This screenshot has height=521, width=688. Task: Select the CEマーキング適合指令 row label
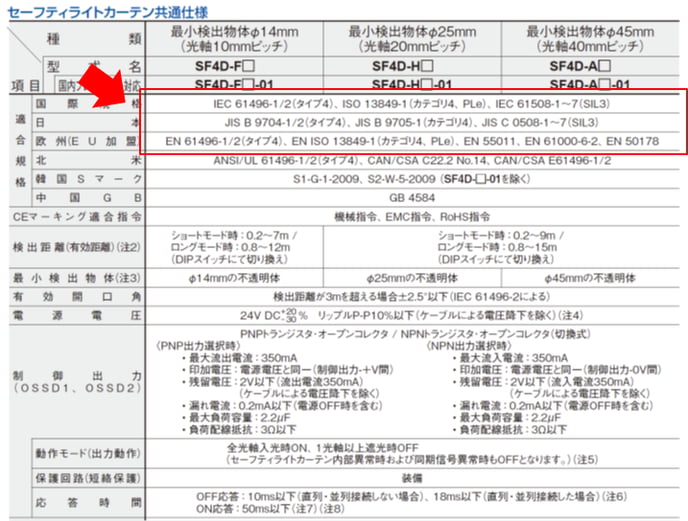(76, 215)
